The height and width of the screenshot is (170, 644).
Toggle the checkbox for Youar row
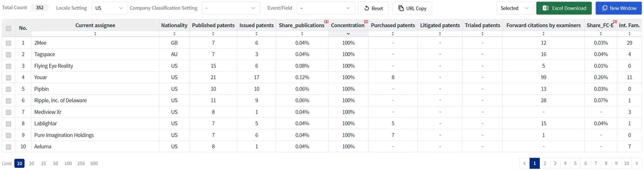[x=8, y=78]
